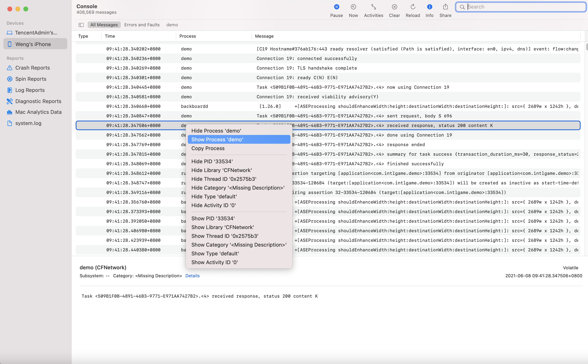Expand Log Reports in sidebar
This screenshot has height=364, width=588.
pos(30,89)
